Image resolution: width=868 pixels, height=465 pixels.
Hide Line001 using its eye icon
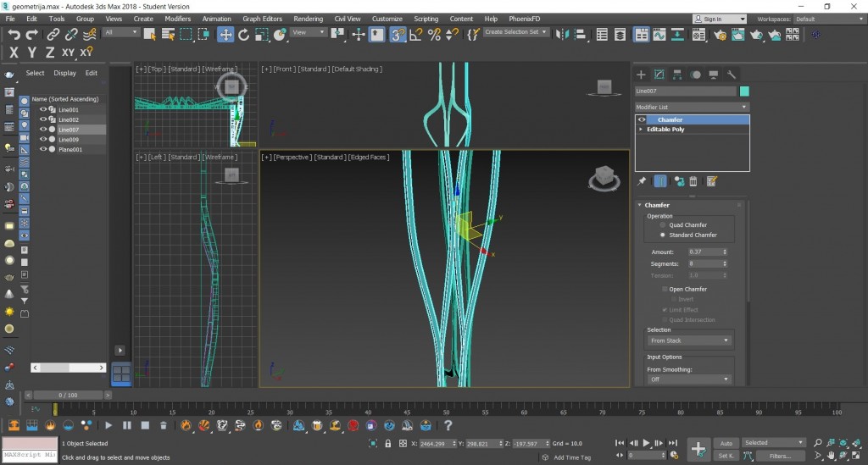click(x=42, y=109)
